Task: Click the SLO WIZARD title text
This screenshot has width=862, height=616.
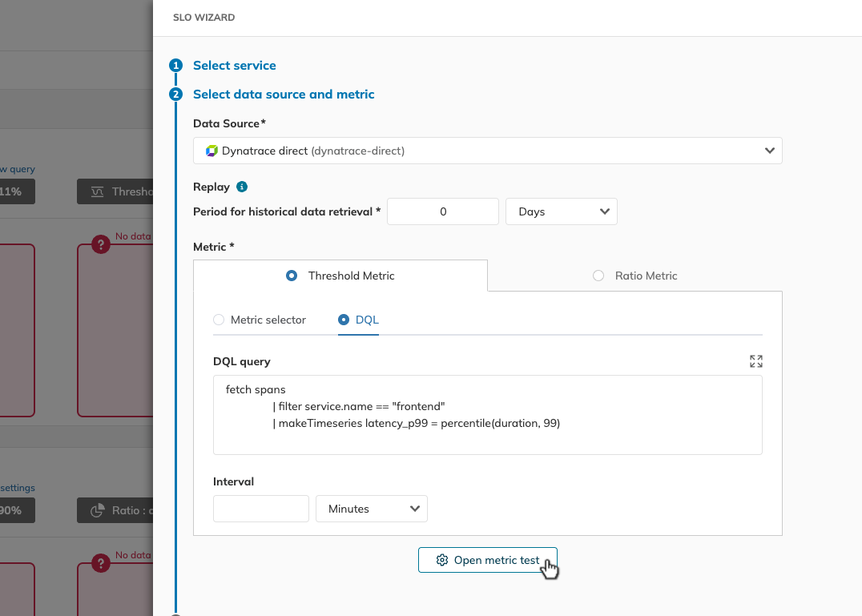Action: tap(204, 18)
